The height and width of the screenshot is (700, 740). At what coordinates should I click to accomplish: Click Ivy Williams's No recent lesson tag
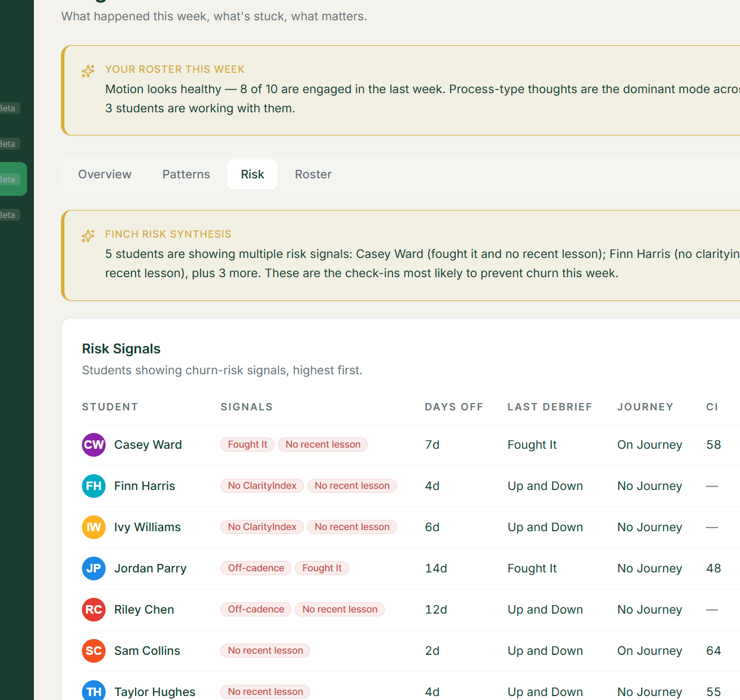pos(352,527)
